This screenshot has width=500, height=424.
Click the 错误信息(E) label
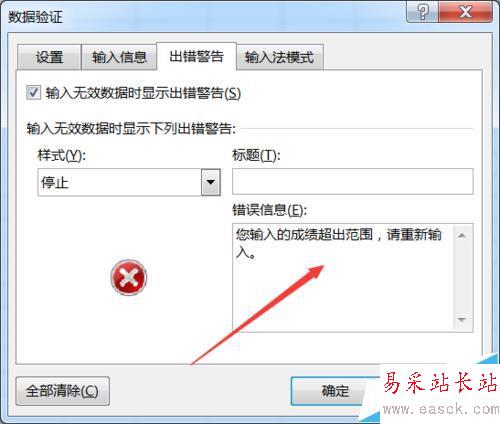click(269, 210)
